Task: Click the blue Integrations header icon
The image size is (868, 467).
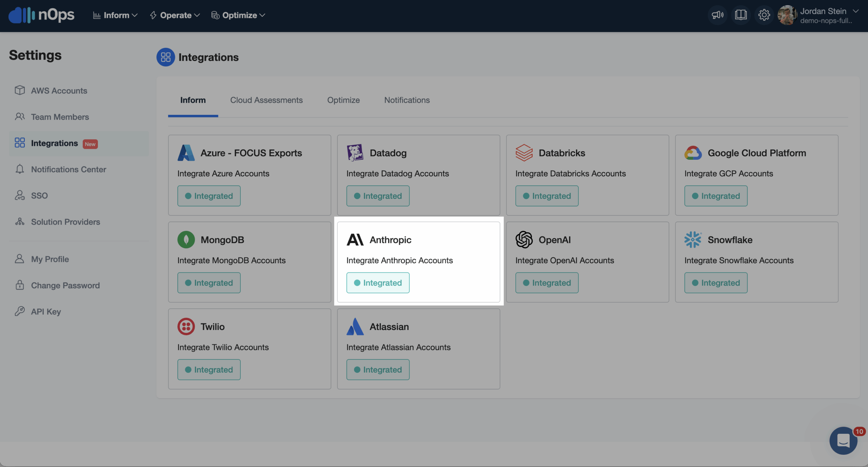Action: [165, 57]
